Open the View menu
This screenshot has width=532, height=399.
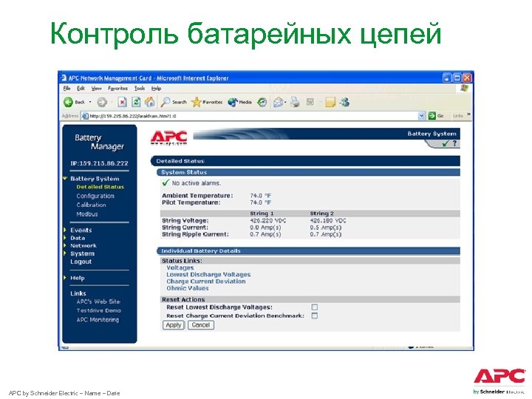(x=96, y=88)
